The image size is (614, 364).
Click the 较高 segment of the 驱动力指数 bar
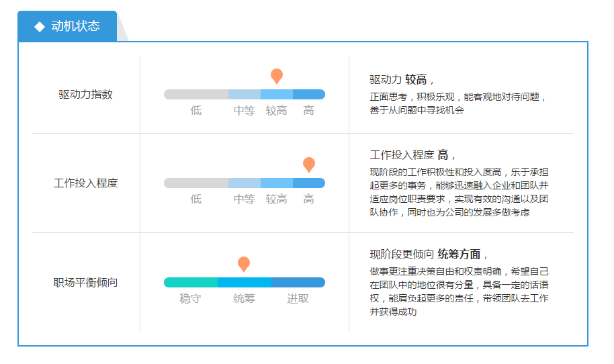(277, 94)
